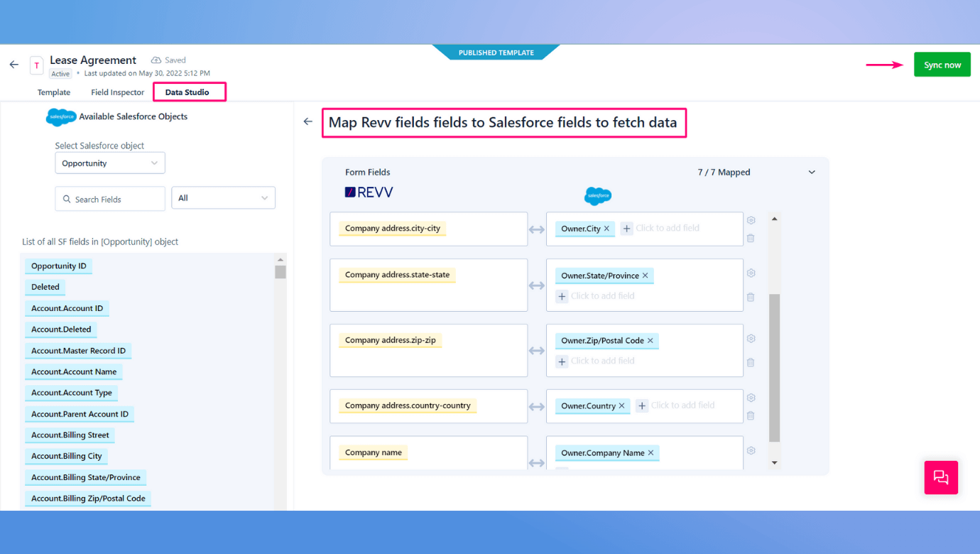Image resolution: width=980 pixels, height=554 pixels.
Task: Select the Opportunity ID field chip
Action: coord(59,266)
